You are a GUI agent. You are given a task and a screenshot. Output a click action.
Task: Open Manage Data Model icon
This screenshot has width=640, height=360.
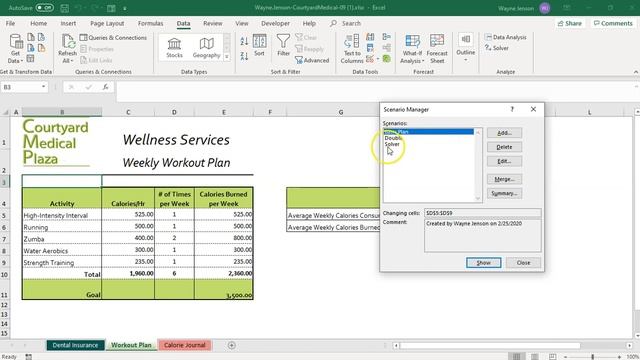tap(387, 59)
